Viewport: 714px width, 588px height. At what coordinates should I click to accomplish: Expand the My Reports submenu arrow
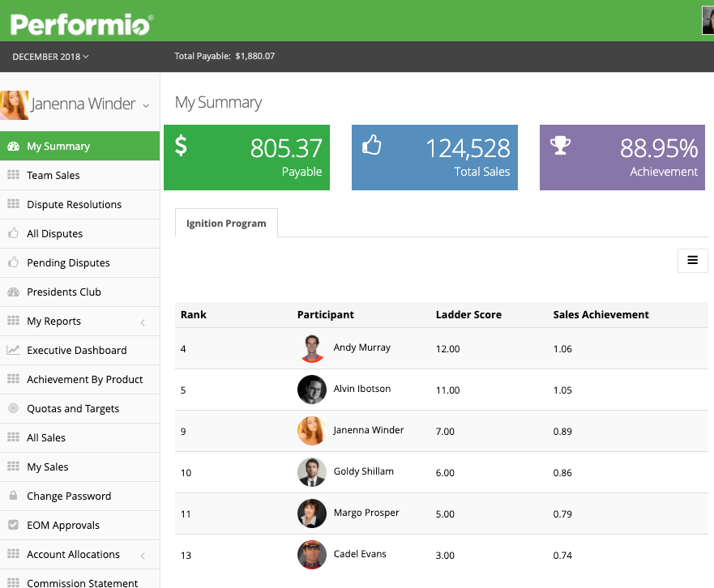click(x=143, y=322)
